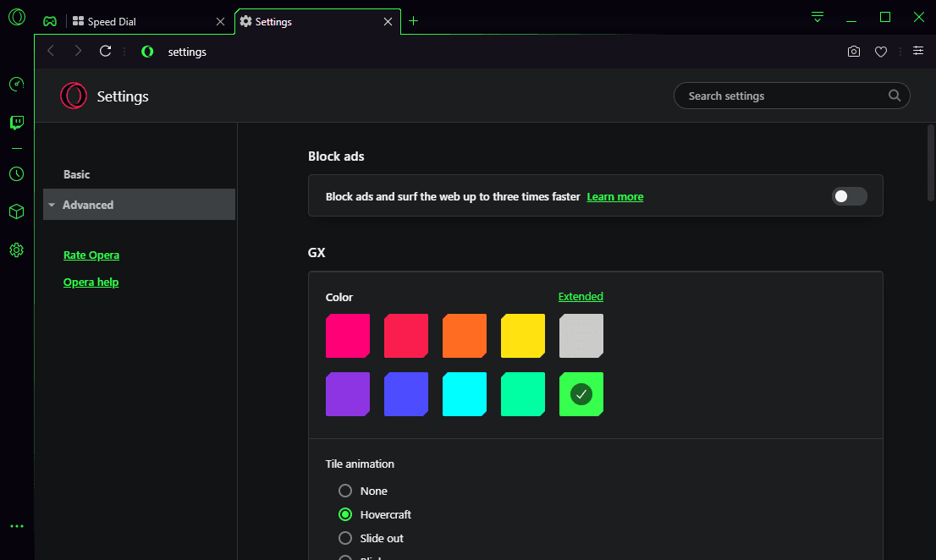Select Hovercraft tile animation

[x=345, y=514]
